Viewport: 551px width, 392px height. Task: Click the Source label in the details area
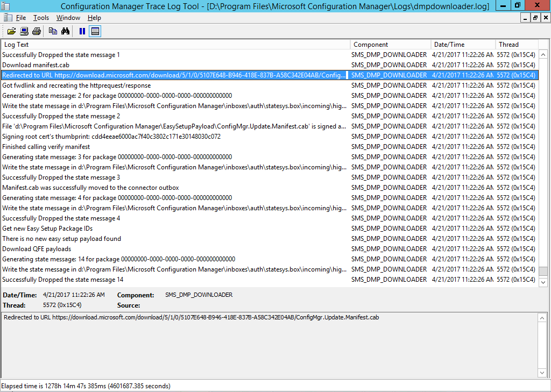(129, 305)
